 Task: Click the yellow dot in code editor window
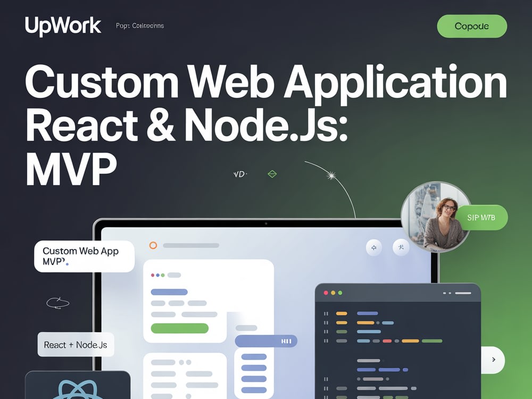[x=333, y=293]
